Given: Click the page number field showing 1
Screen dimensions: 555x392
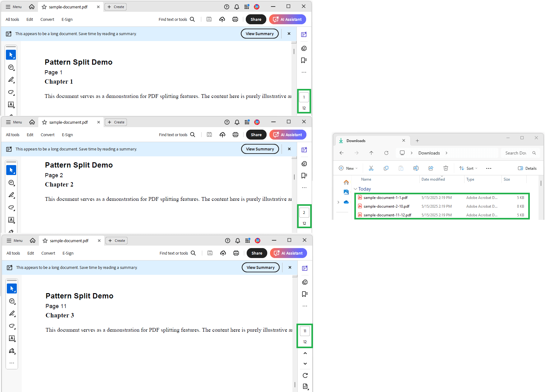Looking at the screenshot, I should click(304, 97).
